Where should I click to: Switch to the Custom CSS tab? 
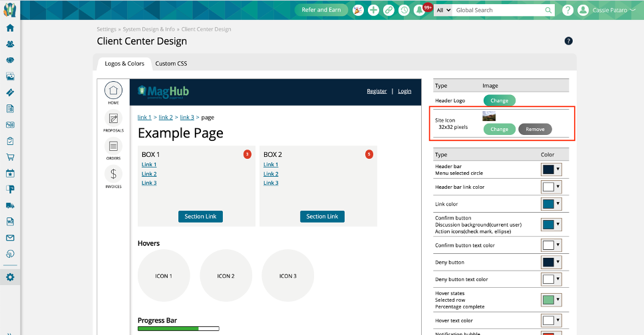(x=171, y=64)
